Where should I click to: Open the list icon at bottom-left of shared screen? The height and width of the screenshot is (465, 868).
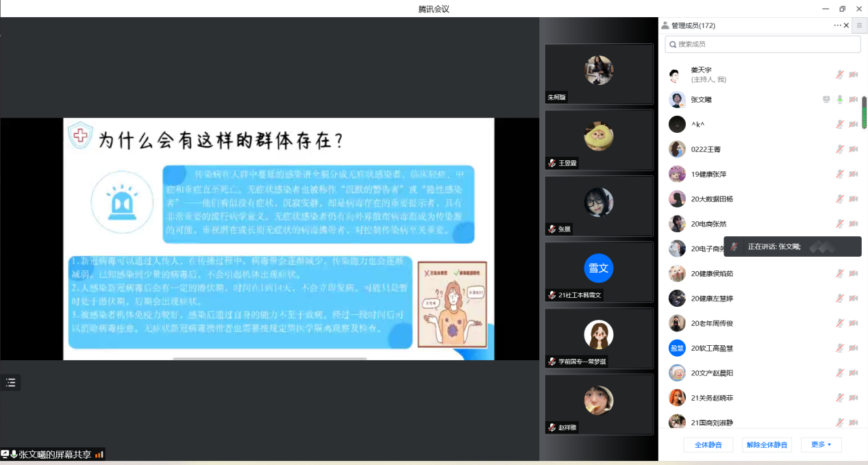click(10, 383)
